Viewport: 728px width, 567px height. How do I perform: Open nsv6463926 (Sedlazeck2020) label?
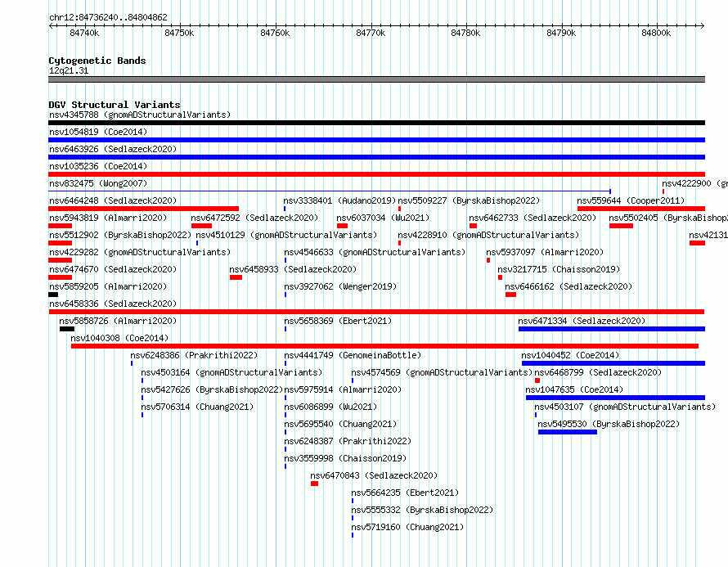pos(113,149)
